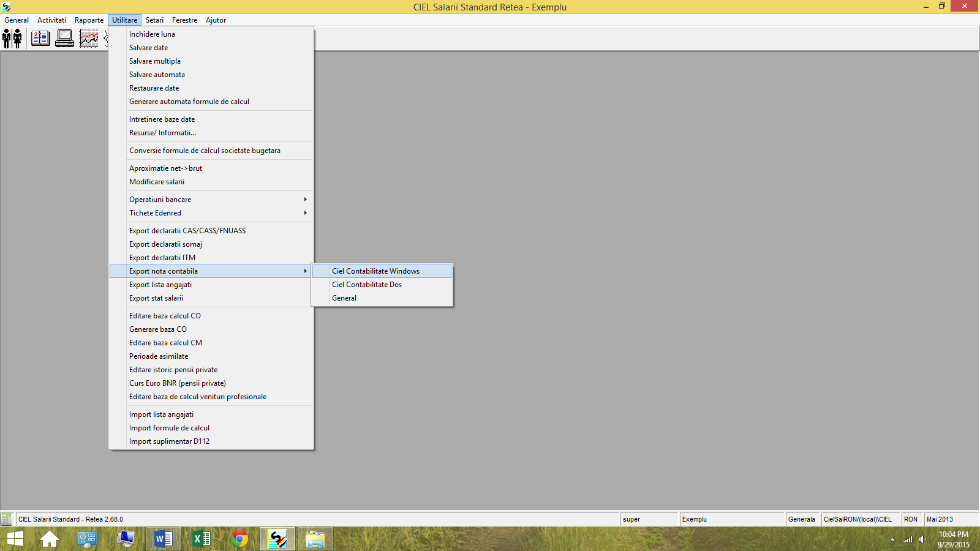Open Editare baza calcul CM

[211, 343]
